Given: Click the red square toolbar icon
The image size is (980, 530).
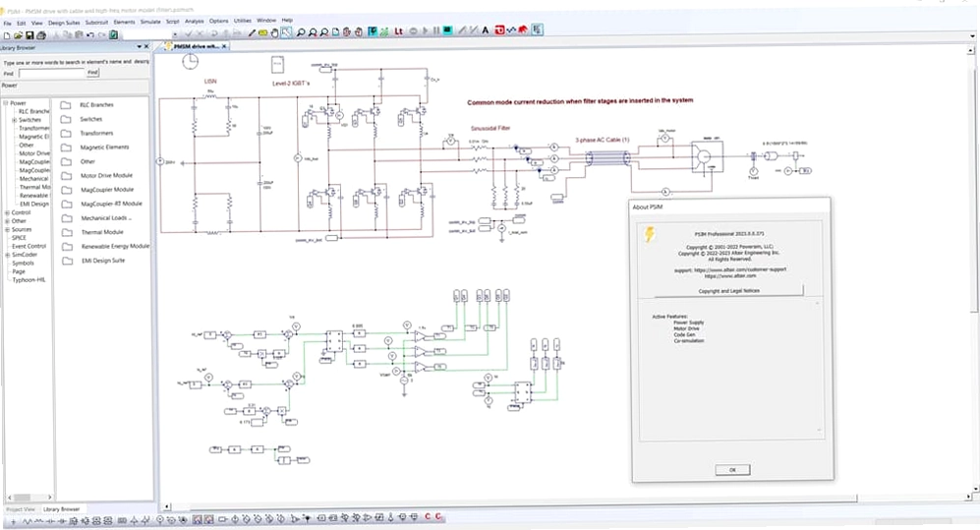Looking at the screenshot, I should [499, 30].
